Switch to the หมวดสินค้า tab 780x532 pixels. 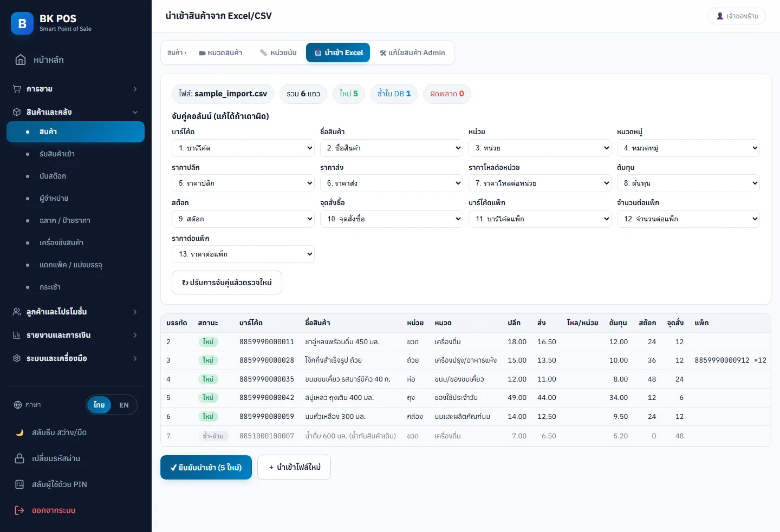click(220, 52)
